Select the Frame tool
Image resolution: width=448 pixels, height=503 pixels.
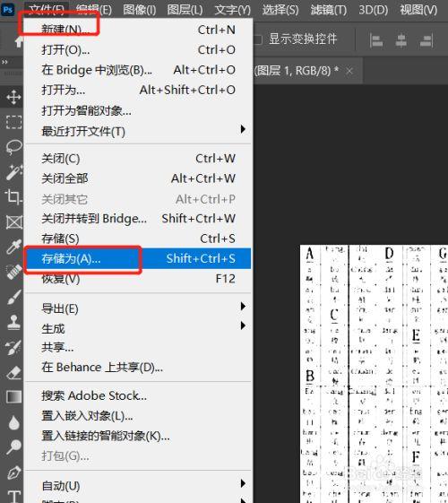coord(13,221)
